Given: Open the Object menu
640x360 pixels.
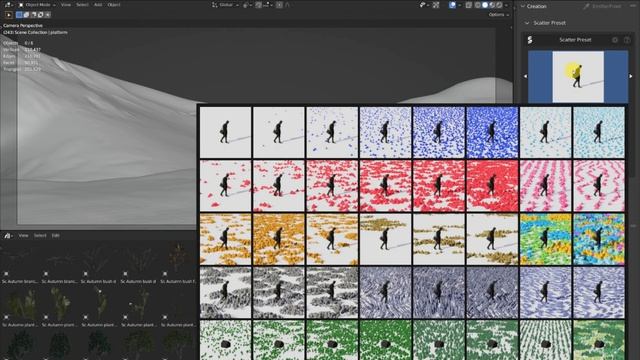Looking at the screenshot, I should pyautogui.click(x=114, y=5).
